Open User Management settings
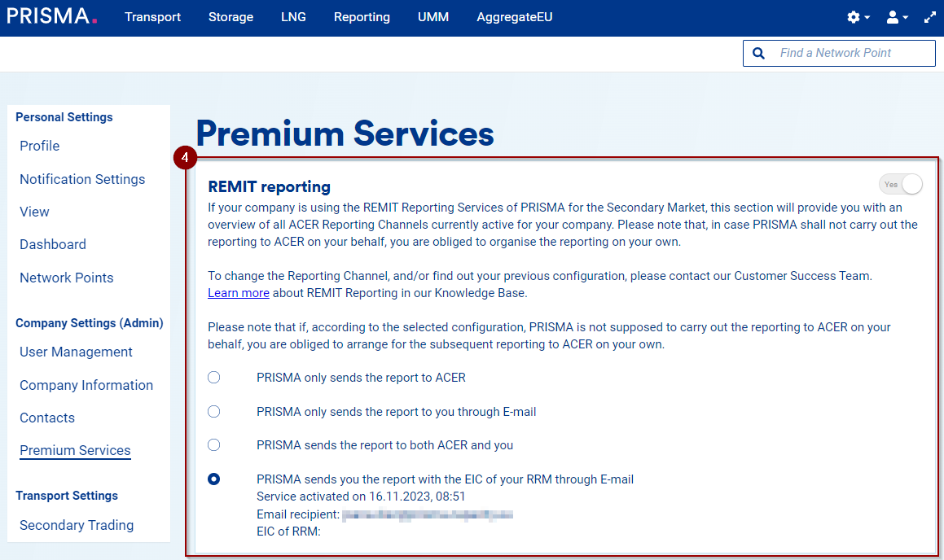The image size is (944, 560). [x=76, y=352]
